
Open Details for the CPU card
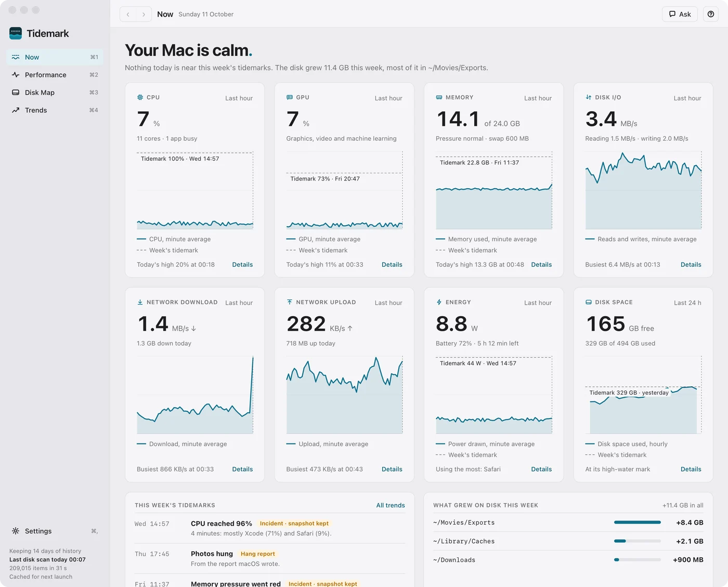(x=242, y=265)
